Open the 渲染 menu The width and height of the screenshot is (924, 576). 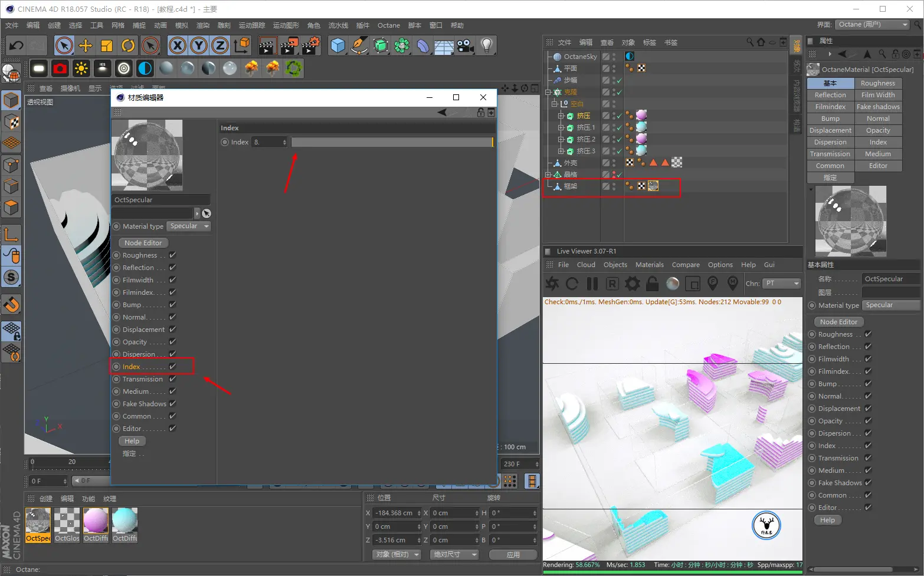click(203, 25)
